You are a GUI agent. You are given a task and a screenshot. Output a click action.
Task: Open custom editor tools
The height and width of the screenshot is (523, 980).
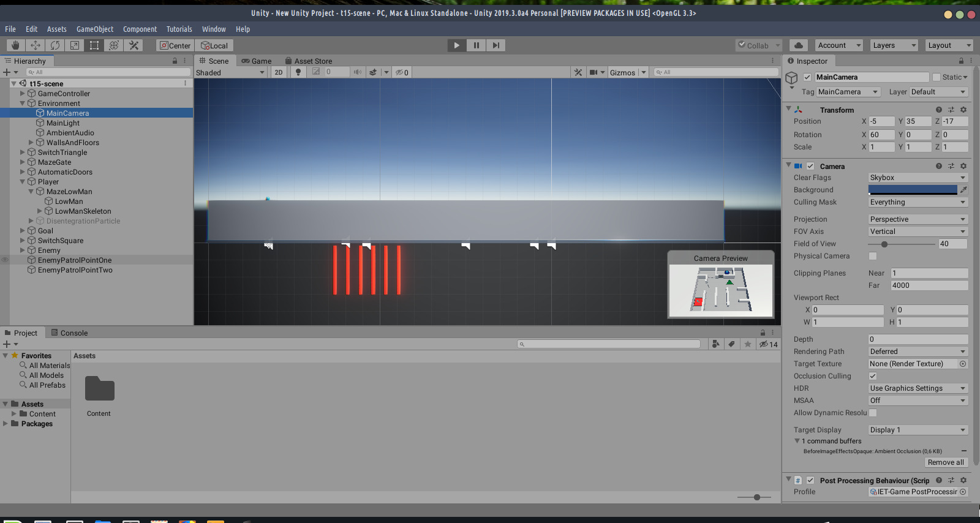pyautogui.click(x=134, y=45)
